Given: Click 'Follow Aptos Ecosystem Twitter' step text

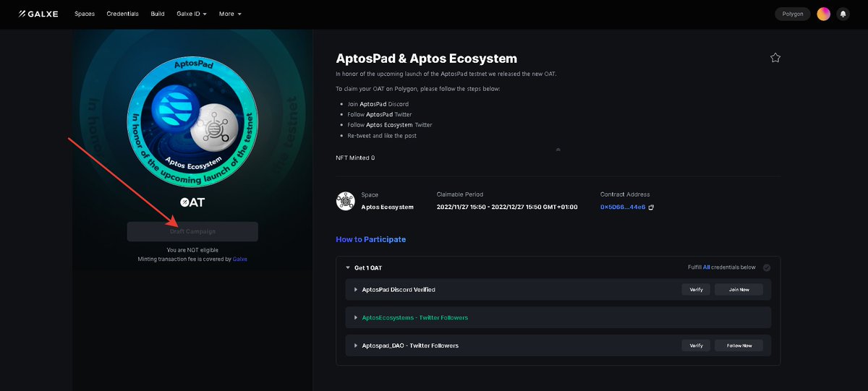Looking at the screenshot, I should tap(390, 125).
